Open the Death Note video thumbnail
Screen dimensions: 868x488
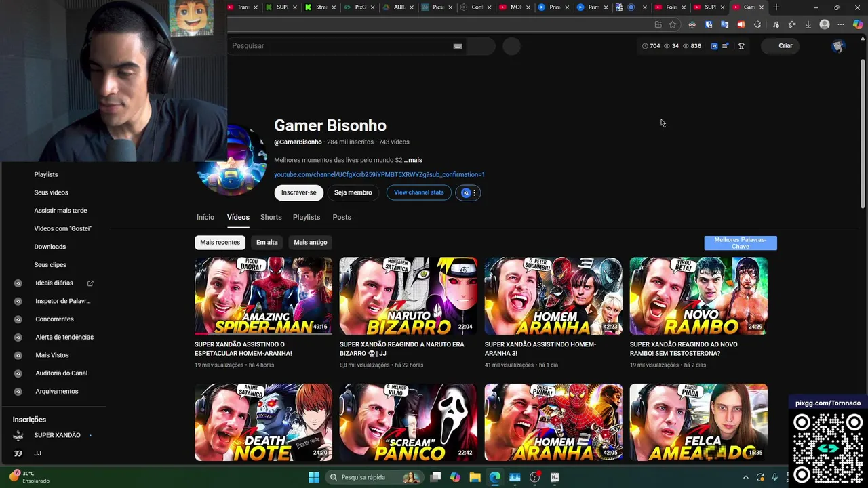click(263, 422)
